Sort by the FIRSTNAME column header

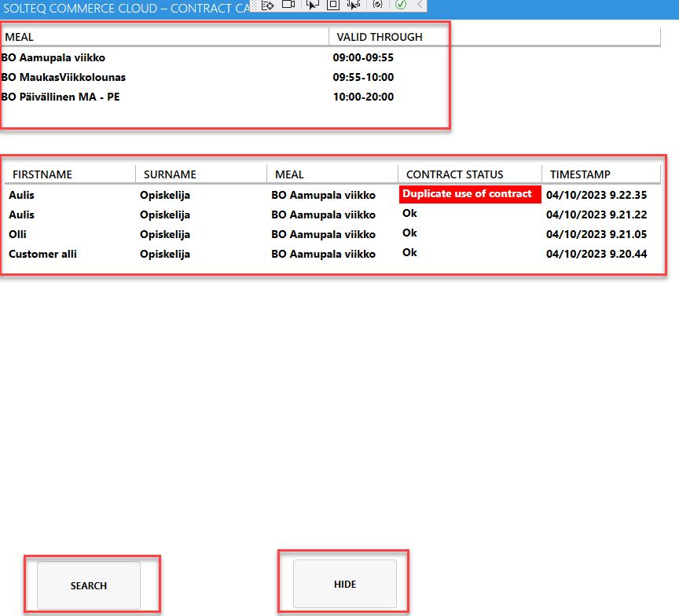[x=42, y=174]
